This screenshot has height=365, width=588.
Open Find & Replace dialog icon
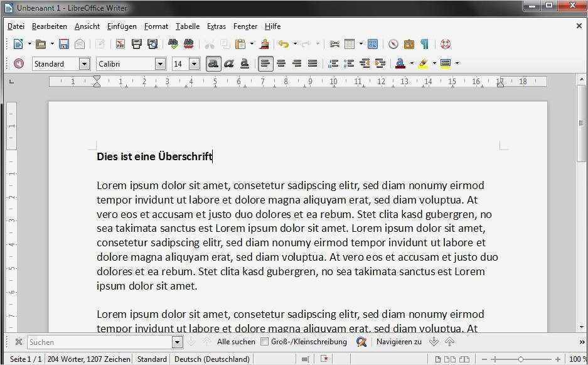coord(361,342)
